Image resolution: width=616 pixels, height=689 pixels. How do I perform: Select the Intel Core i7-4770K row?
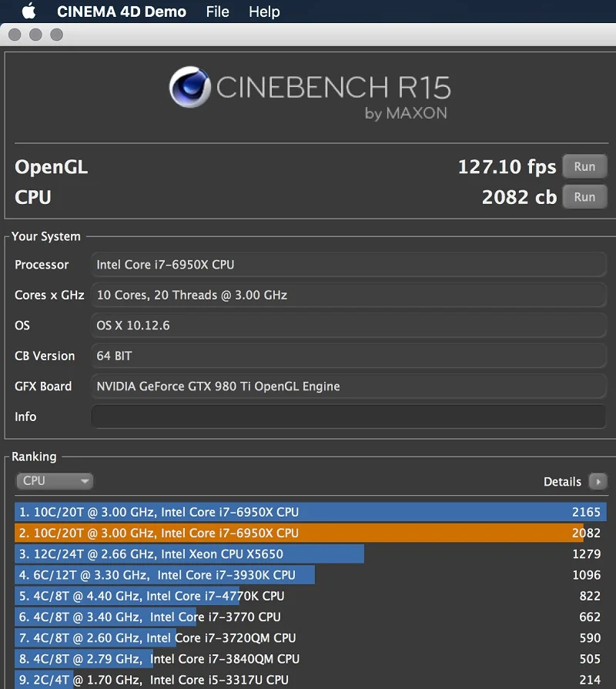310,596
